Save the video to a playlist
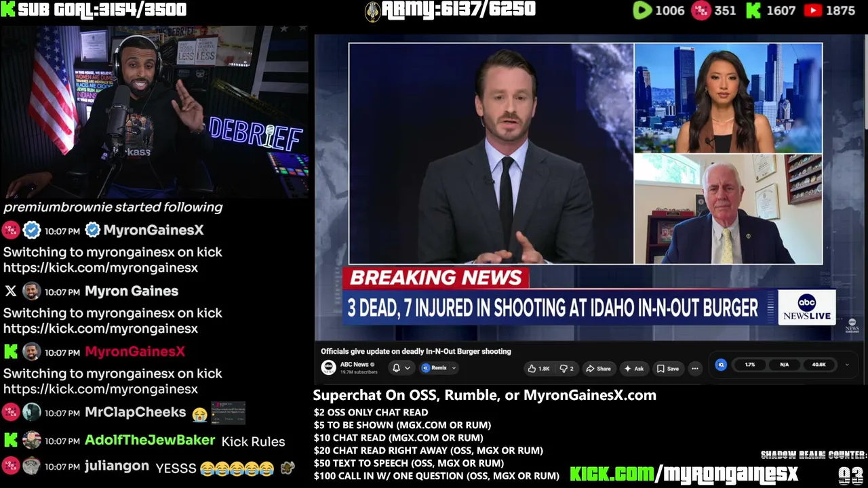 pyautogui.click(x=668, y=368)
